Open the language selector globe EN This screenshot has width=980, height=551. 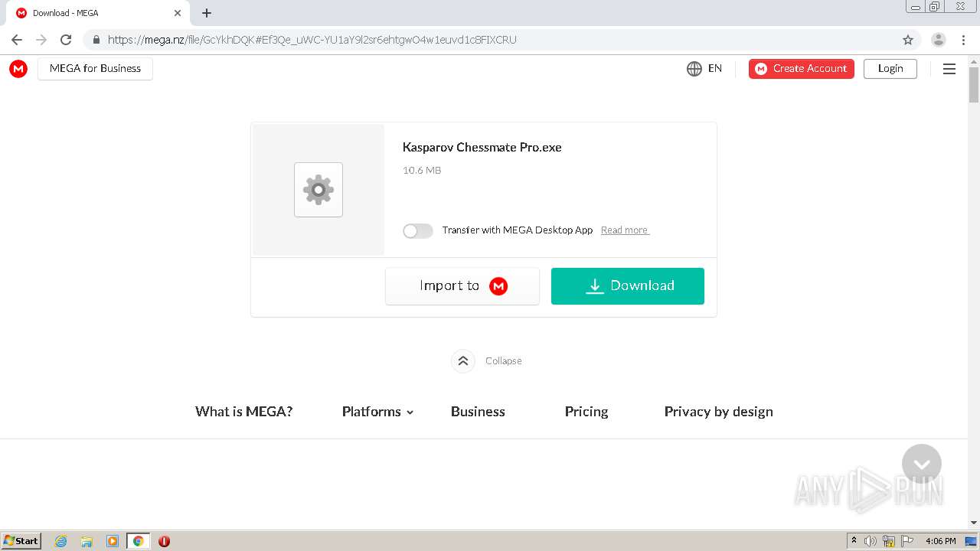704,69
